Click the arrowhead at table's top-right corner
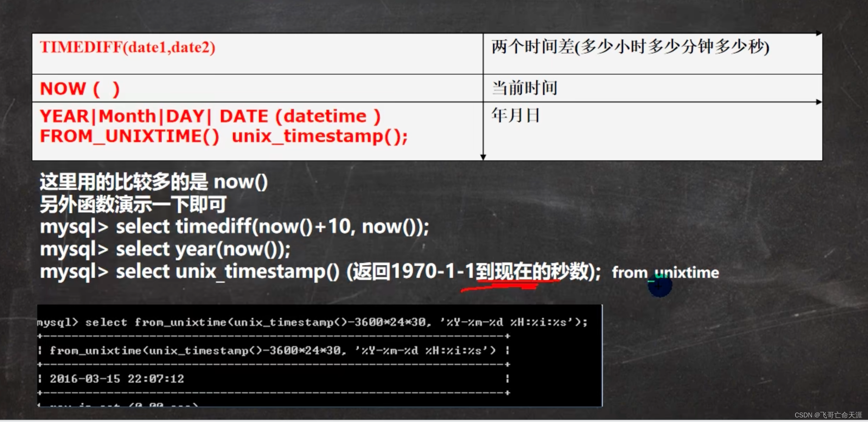This screenshot has height=422, width=868. [x=819, y=33]
